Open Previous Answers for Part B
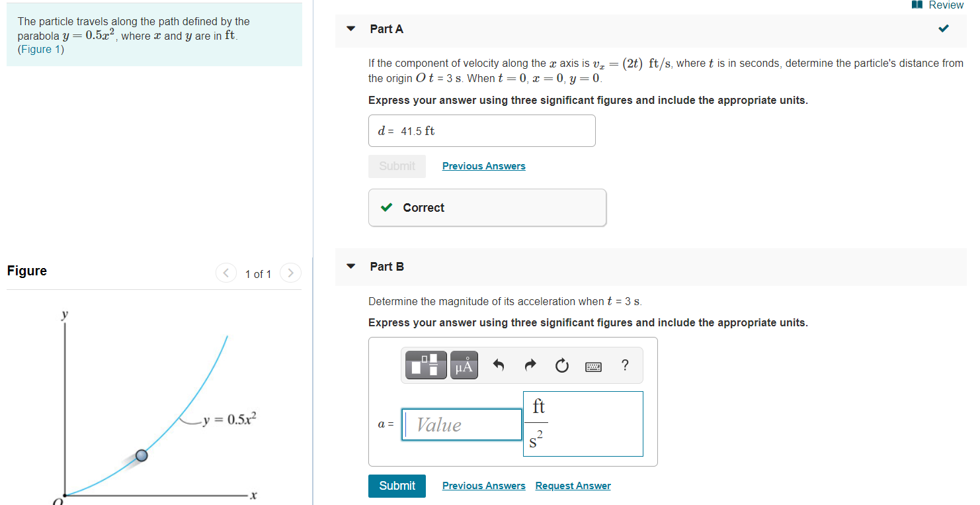The height and width of the screenshot is (505, 980). (x=483, y=485)
